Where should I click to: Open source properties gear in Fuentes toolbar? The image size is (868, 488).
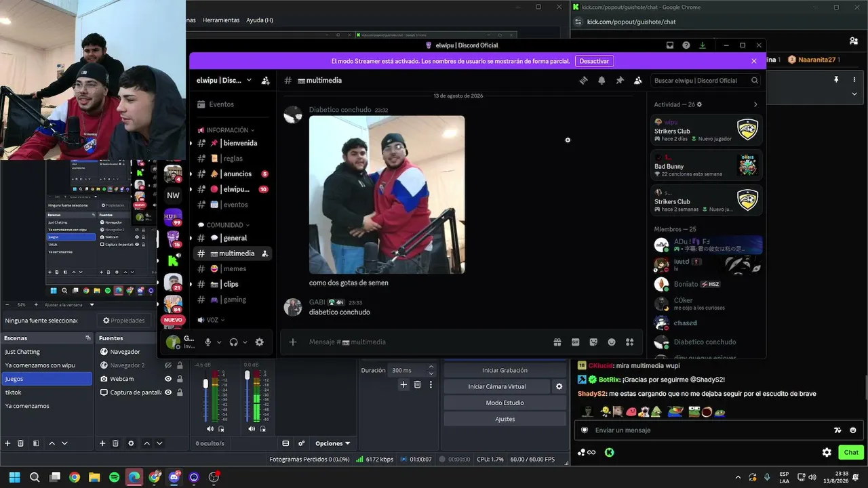(x=131, y=443)
